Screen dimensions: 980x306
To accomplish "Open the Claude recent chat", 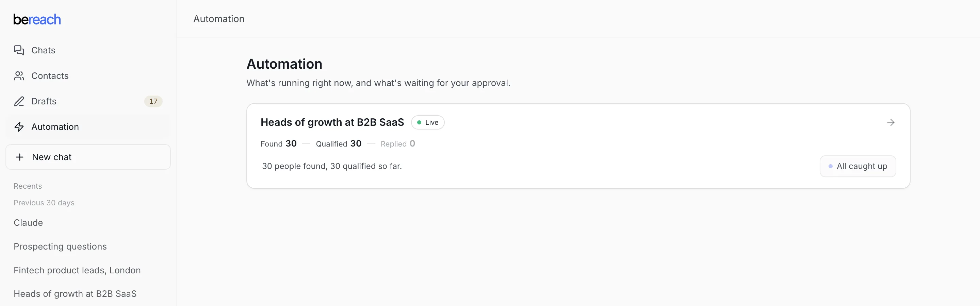I will coord(28,223).
